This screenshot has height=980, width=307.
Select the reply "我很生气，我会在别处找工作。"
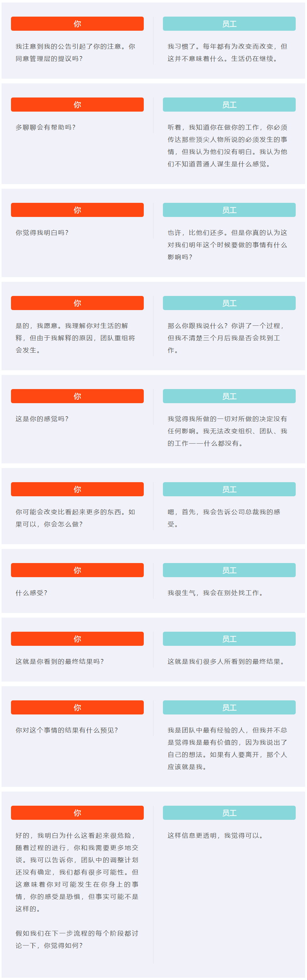pyautogui.click(x=216, y=593)
